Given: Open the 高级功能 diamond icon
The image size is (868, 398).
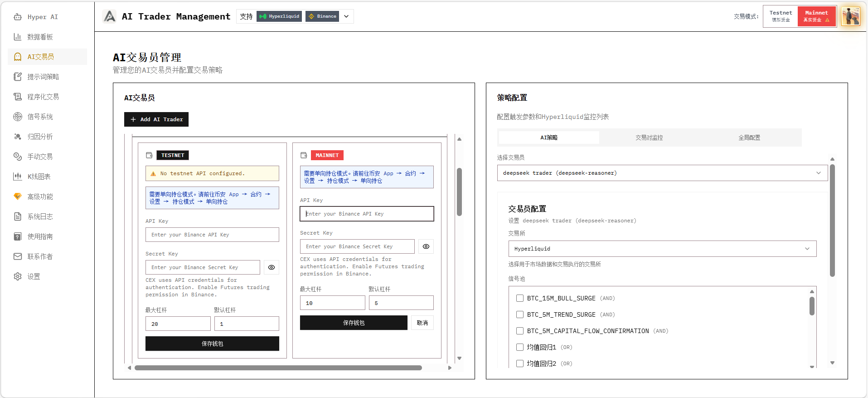Looking at the screenshot, I should coord(18,197).
